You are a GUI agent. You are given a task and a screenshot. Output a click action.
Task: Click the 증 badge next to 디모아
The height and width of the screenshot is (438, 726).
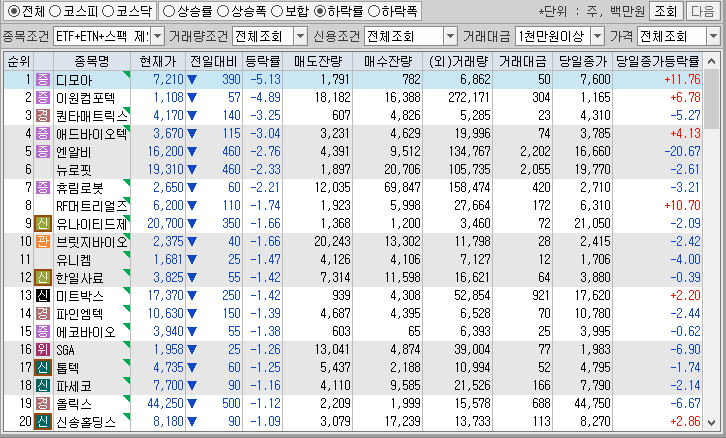pyautogui.click(x=43, y=80)
